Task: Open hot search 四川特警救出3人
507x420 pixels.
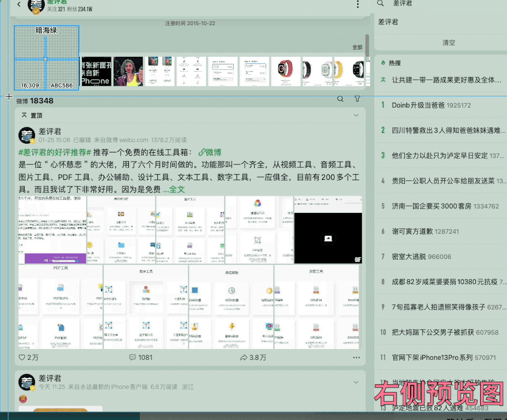Action: pyautogui.click(x=448, y=131)
